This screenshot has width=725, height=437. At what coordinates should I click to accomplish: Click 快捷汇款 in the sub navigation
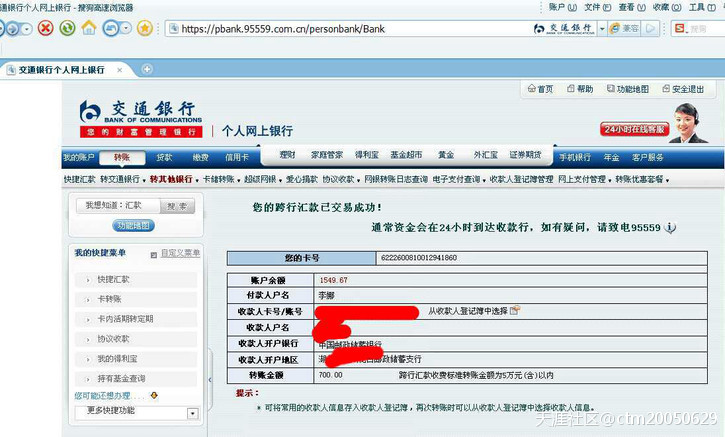click(80, 179)
